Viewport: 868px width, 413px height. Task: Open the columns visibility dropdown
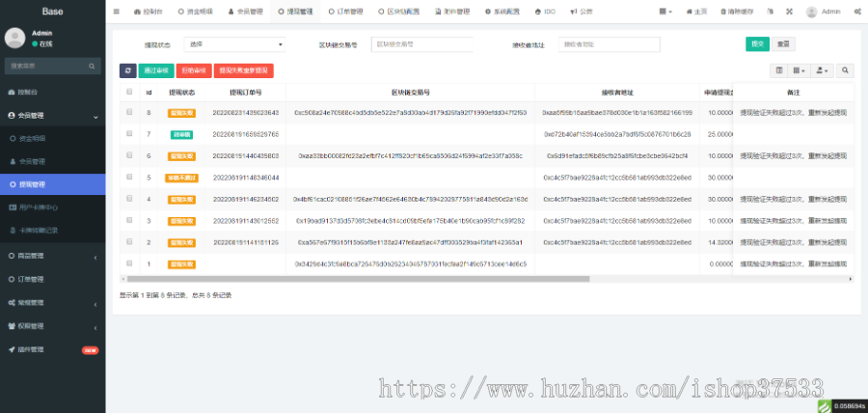[x=799, y=70]
